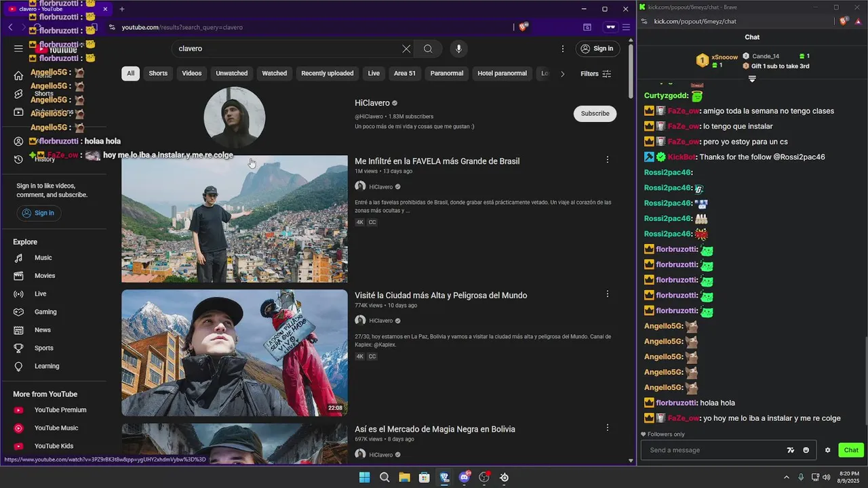Open more options for Ciudad más Alta video
Image resolution: width=868 pixels, height=488 pixels.
[607, 294]
